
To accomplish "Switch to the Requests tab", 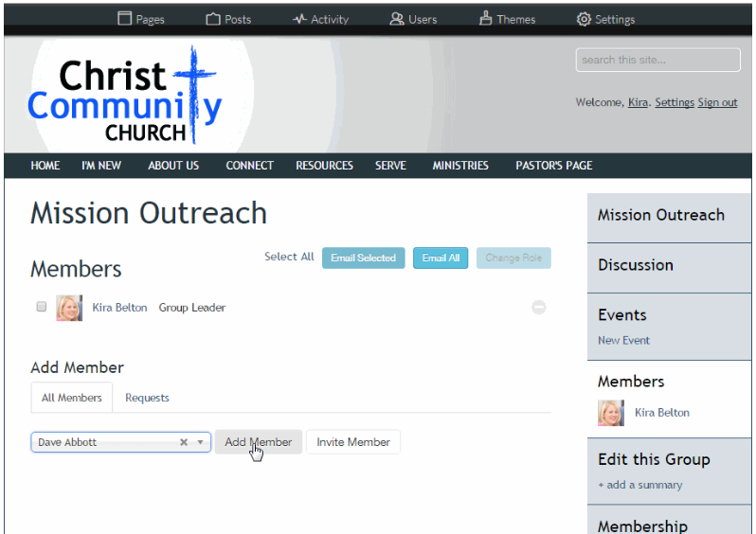I will [147, 398].
